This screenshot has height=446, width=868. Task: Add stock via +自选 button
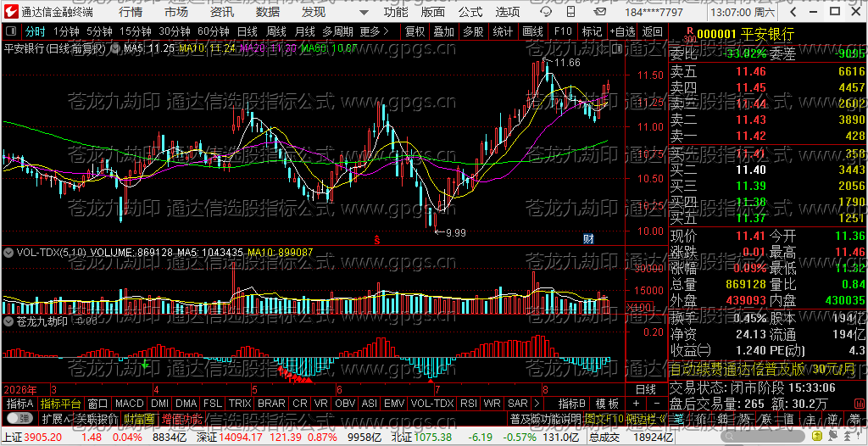[623, 32]
